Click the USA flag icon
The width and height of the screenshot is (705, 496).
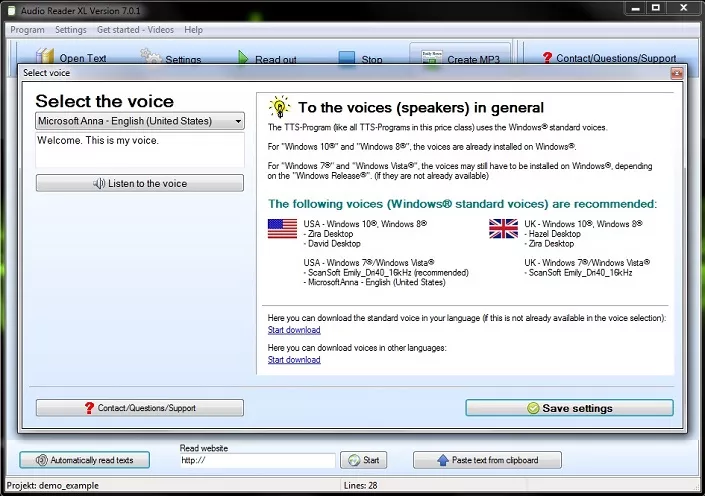[282, 228]
